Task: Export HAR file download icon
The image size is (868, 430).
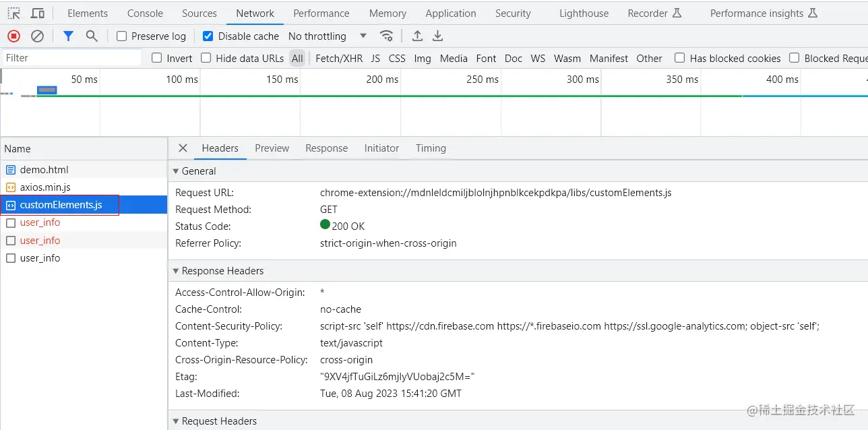Action: [x=438, y=36]
